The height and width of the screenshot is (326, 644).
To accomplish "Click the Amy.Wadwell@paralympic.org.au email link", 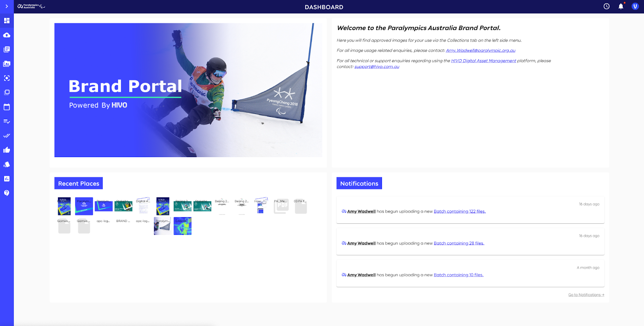I will pyautogui.click(x=481, y=51).
